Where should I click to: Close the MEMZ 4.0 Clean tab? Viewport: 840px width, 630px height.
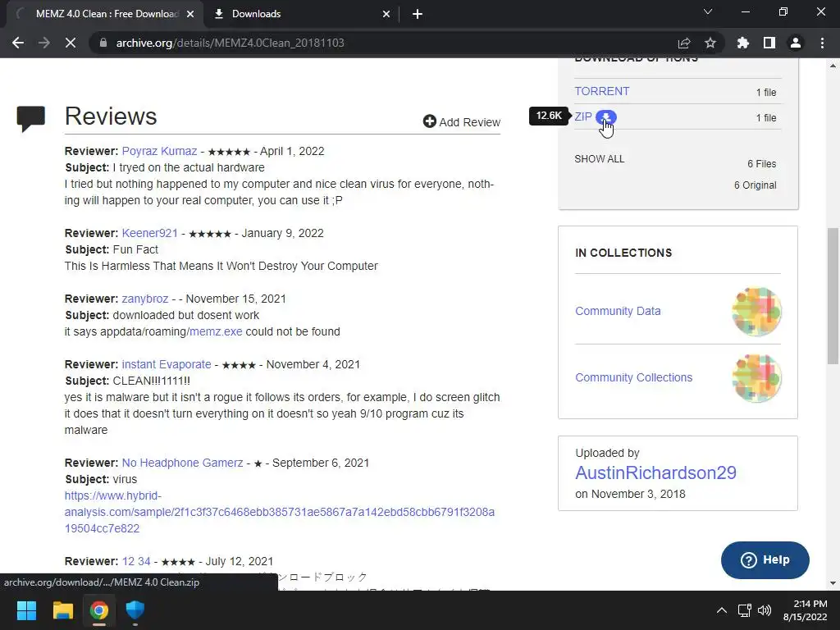click(x=190, y=14)
